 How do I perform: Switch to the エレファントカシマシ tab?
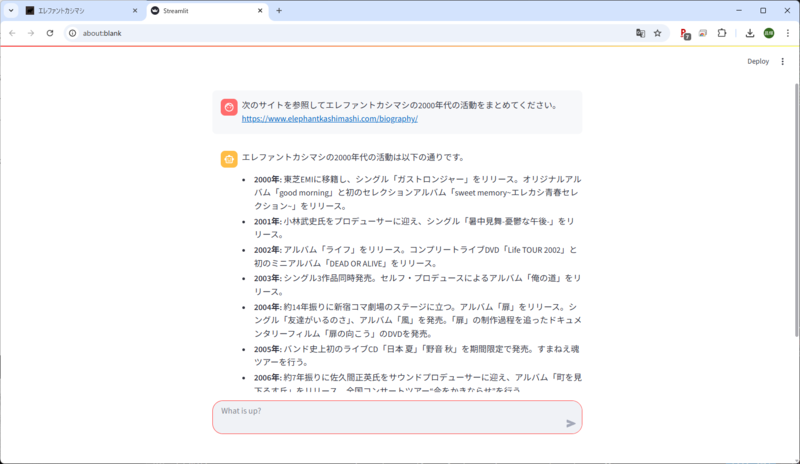pos(82,11)
